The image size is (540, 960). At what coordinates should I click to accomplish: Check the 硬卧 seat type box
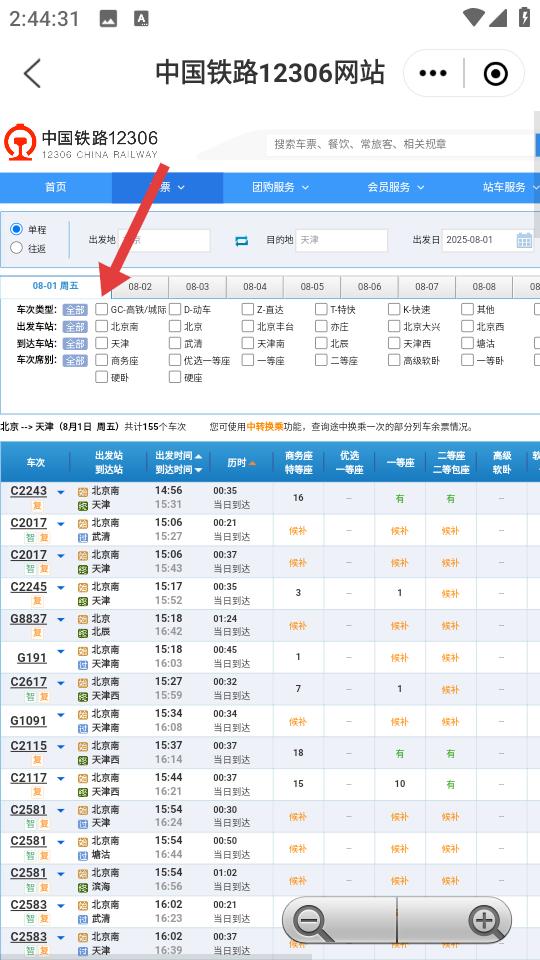click(101, 377)
